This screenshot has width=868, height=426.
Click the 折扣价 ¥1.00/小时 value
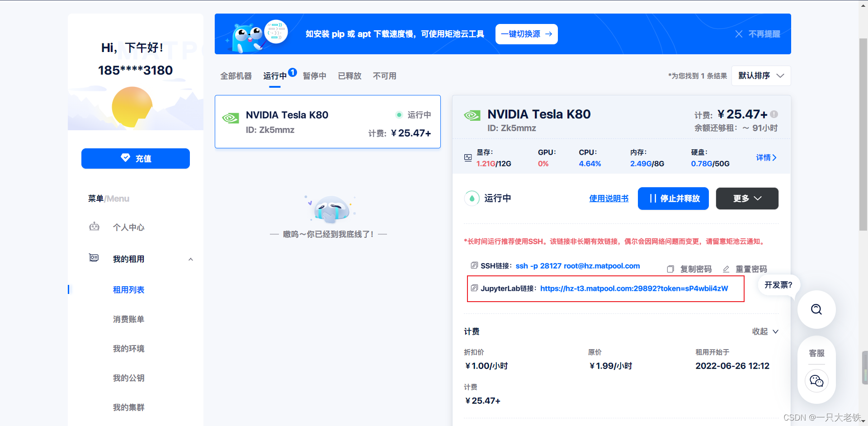tap(486, 366)
